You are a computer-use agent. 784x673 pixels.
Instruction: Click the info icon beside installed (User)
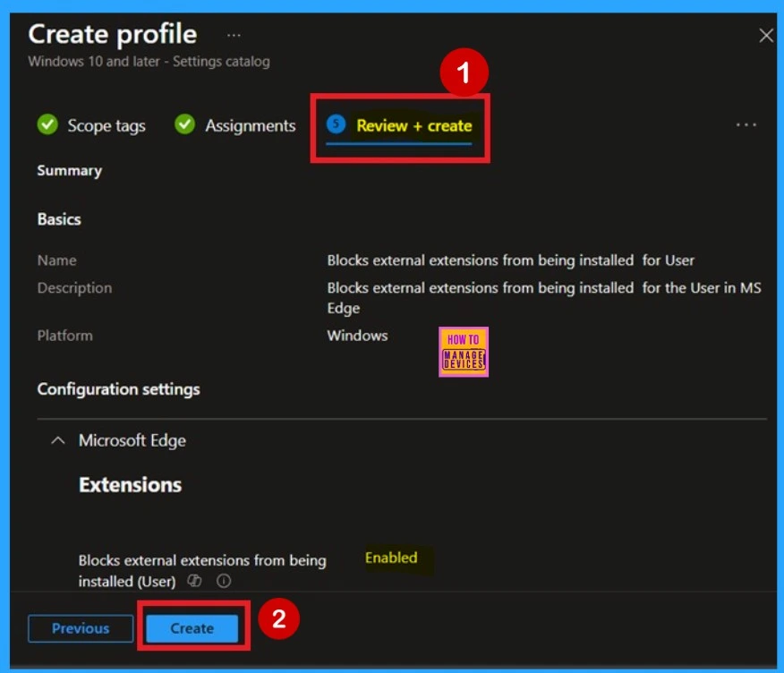(x=224, y=581)
